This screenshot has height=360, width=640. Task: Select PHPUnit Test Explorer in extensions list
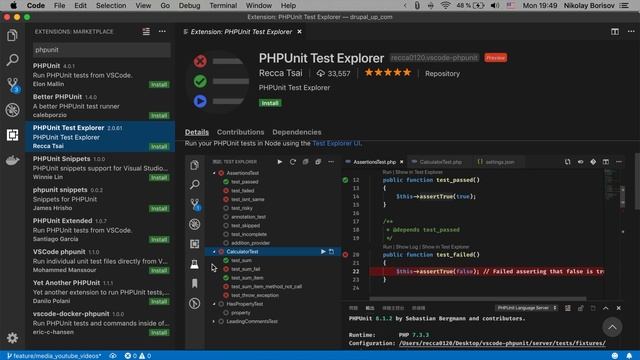[100, 136]
